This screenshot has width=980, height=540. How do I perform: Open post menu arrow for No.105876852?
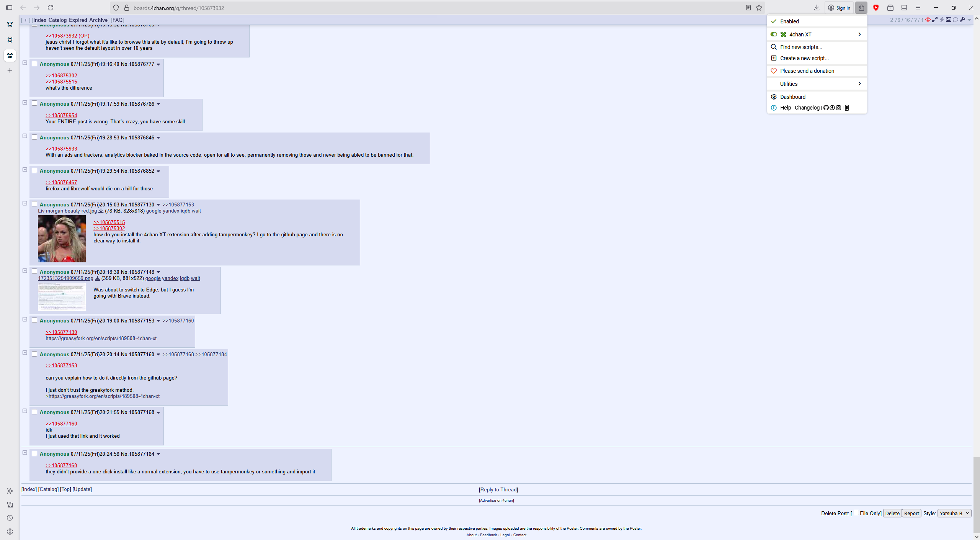click(158, 171)
